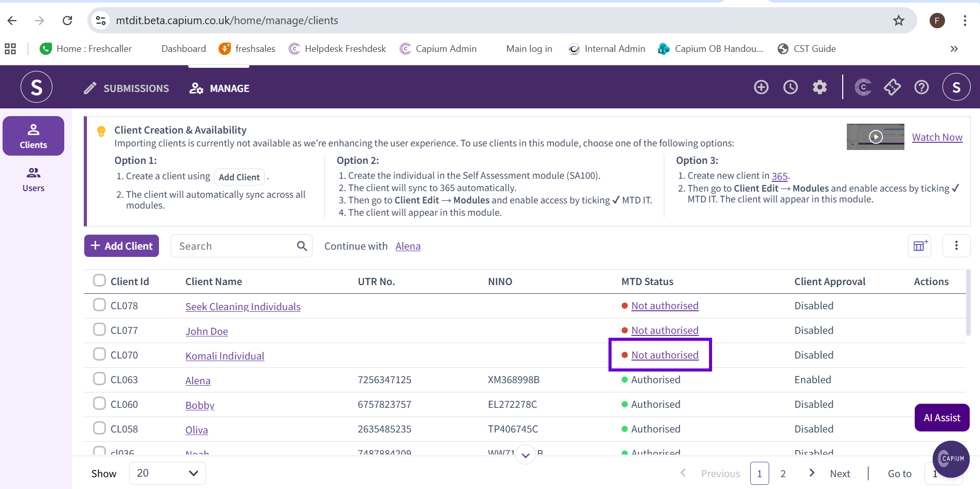Expand the hidden bookmarks chevron
Viewport: 980px width, 489px height.
[954, 49]
